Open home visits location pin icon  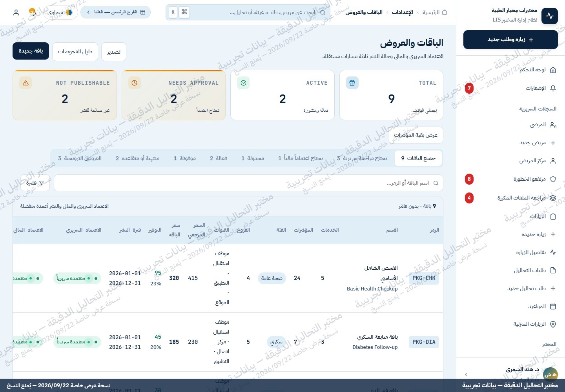click(553, 324)
